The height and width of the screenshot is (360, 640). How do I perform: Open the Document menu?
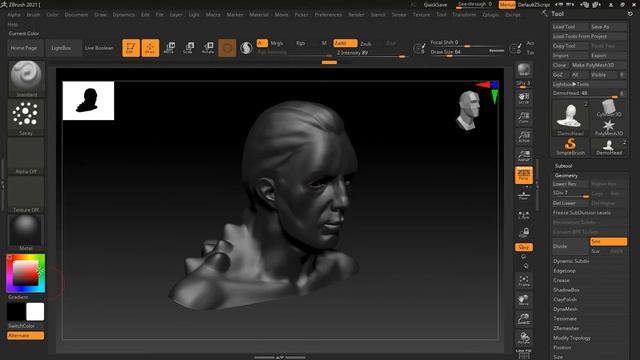coord(76,15)
